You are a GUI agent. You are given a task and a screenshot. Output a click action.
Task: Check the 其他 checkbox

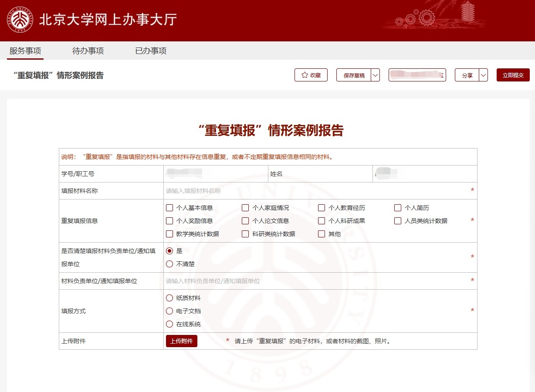[322, 234]
